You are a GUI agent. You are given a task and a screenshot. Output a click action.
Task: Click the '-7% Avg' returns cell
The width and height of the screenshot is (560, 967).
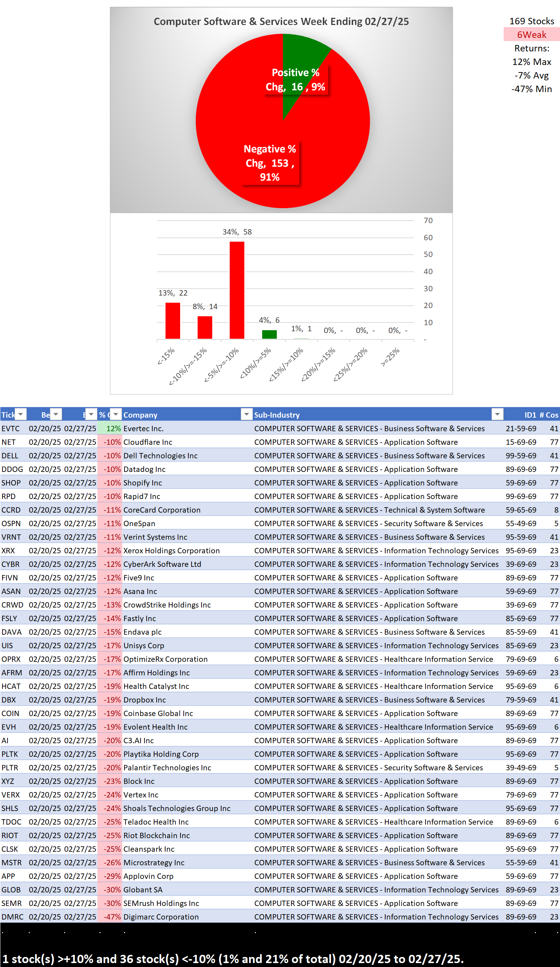pos(531,75)
